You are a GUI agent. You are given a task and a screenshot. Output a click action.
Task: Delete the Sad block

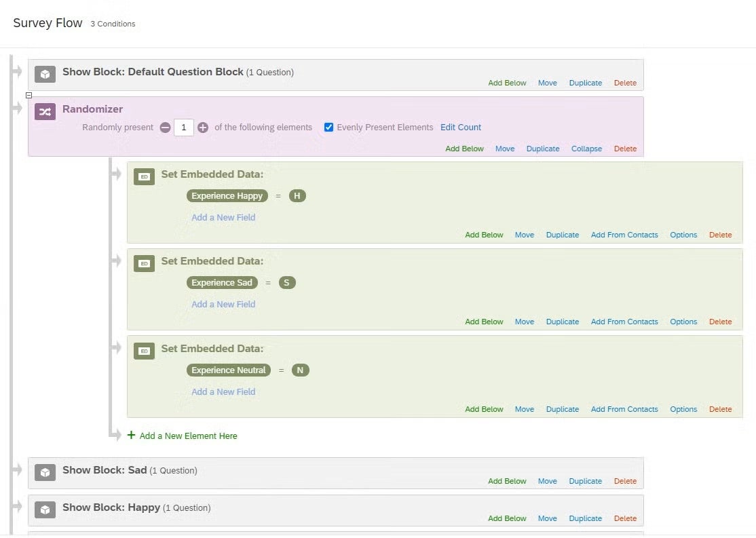pos(625,481)
